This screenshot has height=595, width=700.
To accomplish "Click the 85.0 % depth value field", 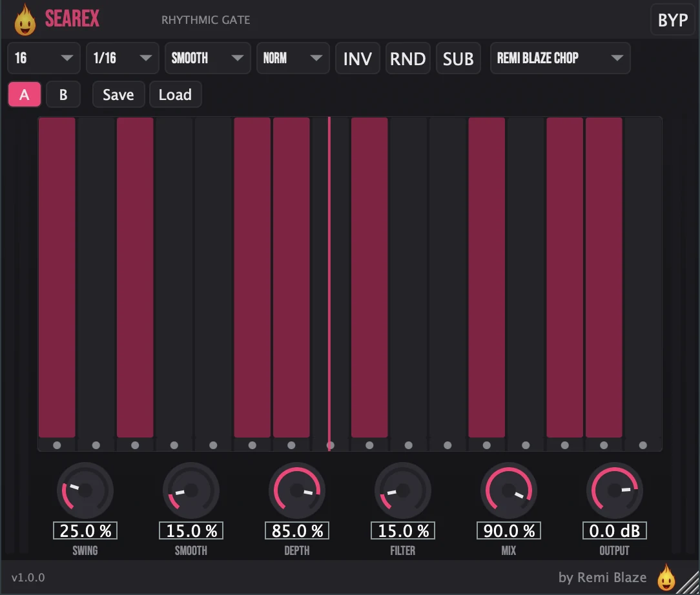I will (297, 530).
